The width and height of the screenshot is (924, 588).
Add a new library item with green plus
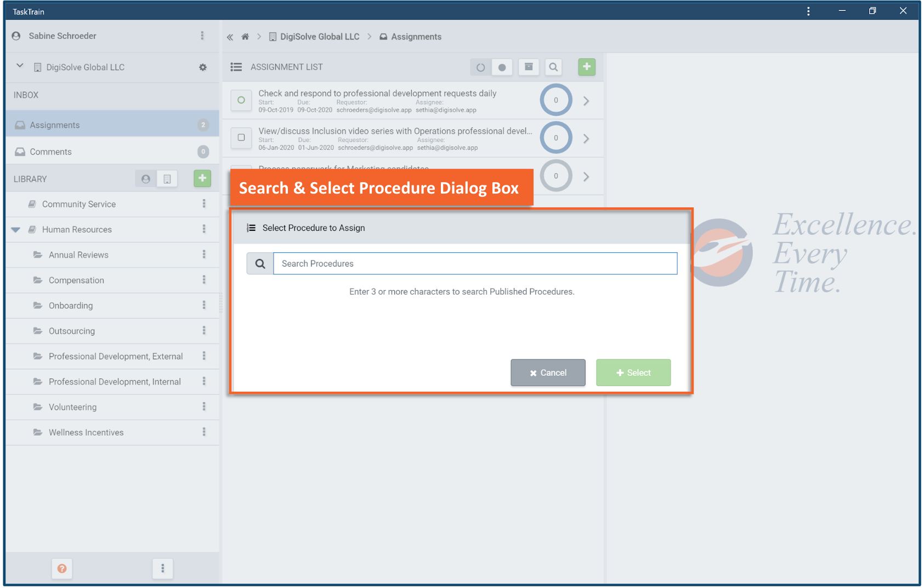202,178
